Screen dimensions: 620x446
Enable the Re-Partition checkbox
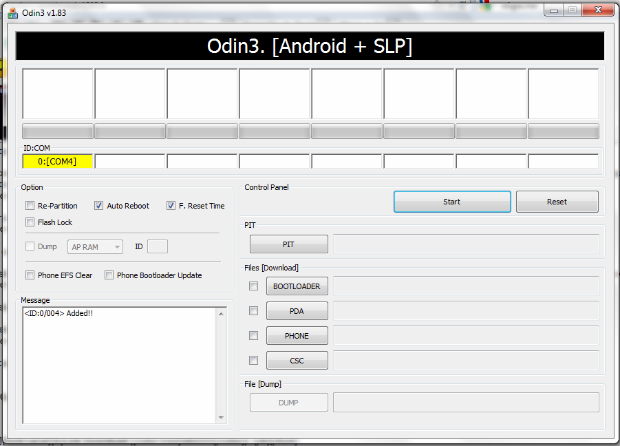(x=30, y=206)
